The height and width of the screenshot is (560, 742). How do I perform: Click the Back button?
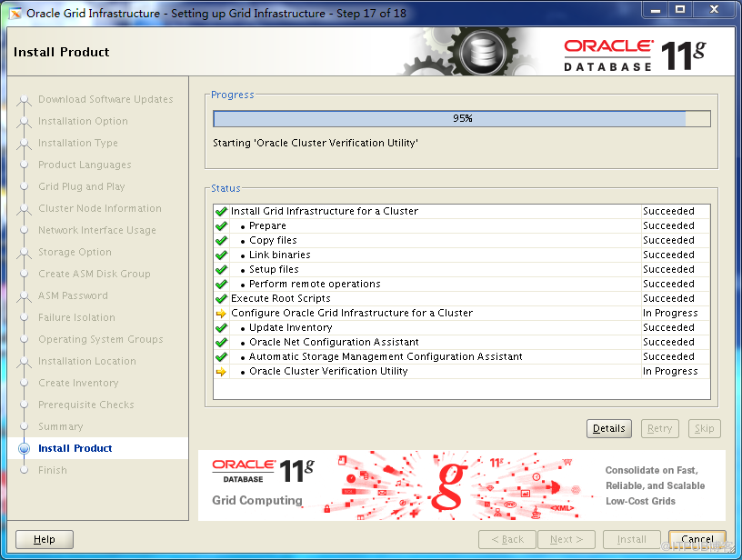tap(507, 539)
